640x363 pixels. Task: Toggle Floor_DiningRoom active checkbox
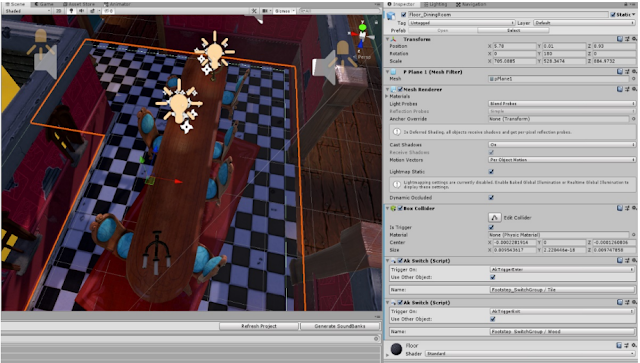[x=404, y=15]
